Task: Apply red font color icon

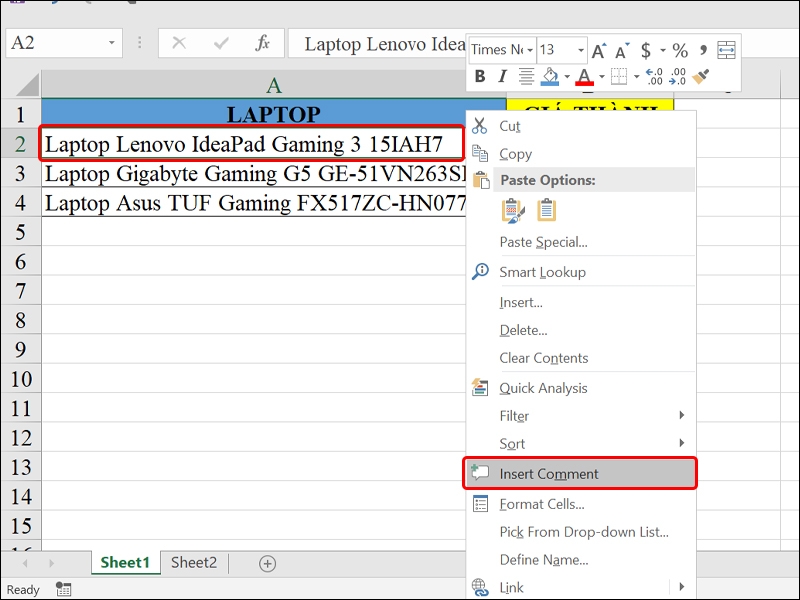Action: click(584, 77)
